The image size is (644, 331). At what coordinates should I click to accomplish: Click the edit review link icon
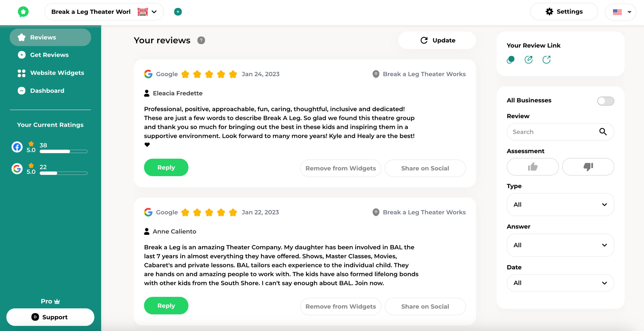point(529,60)
